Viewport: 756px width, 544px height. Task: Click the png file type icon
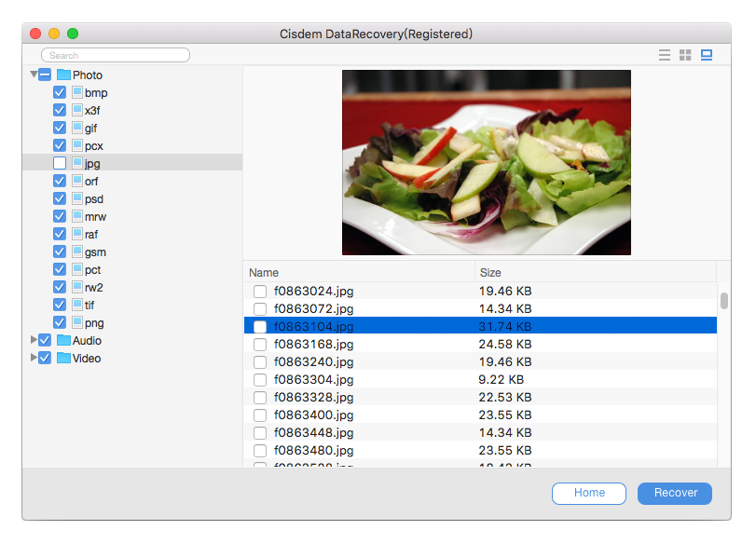(x=77, y=322)
